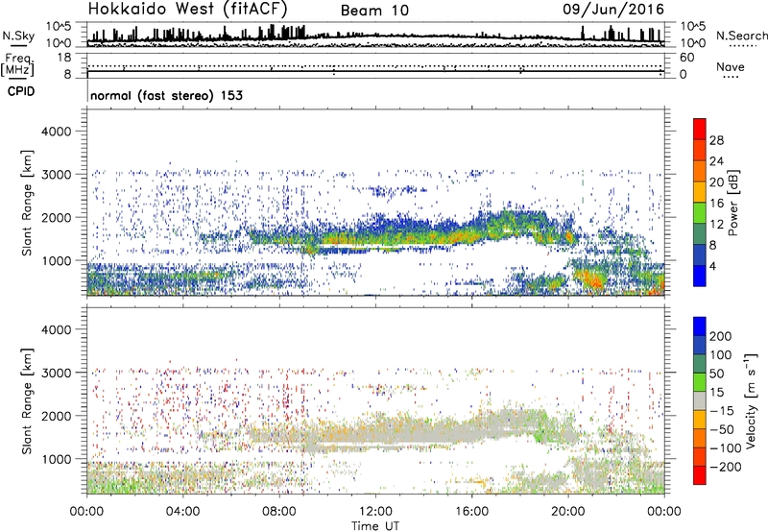
Task: Click the "-50" label on the Velocity colorbar
Action: (x=722, y=430)
